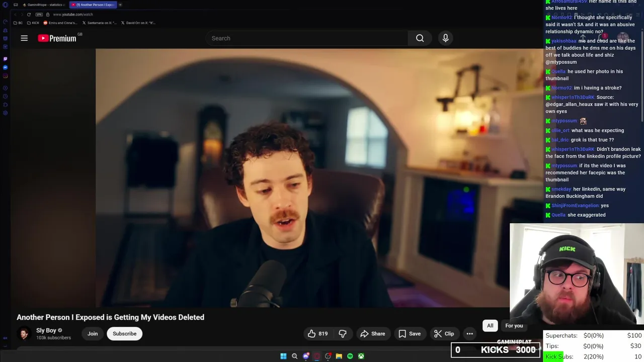Open Twitch in browser sidebar
The width and height of the screenshot is (644, 362).
click(x=6, y=59)
